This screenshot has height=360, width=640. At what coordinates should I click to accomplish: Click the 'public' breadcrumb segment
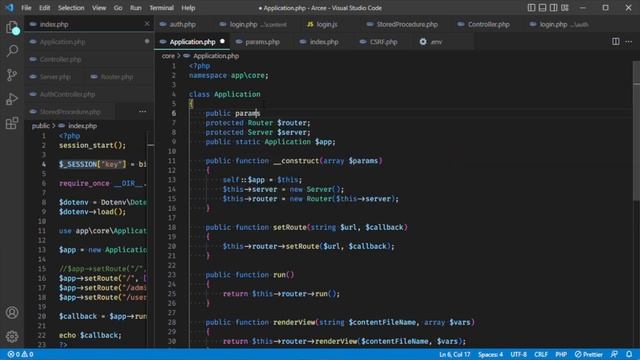click(40, 126)
